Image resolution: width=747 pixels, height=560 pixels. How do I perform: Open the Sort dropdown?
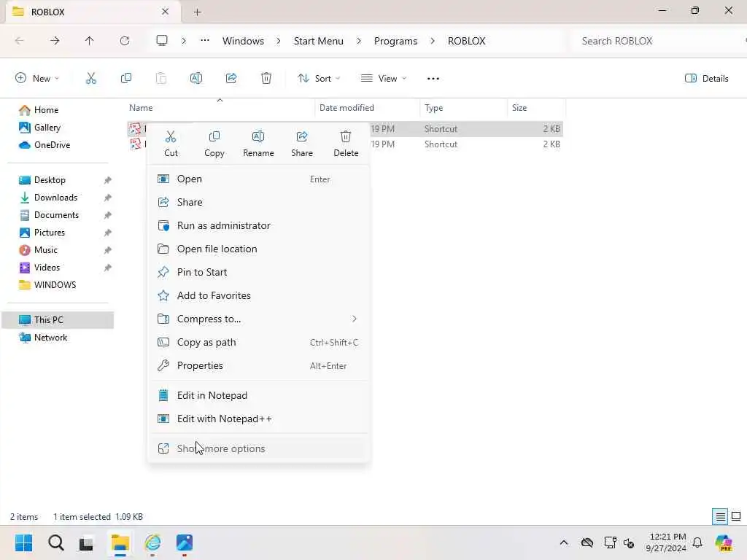(x=319, y=78)
